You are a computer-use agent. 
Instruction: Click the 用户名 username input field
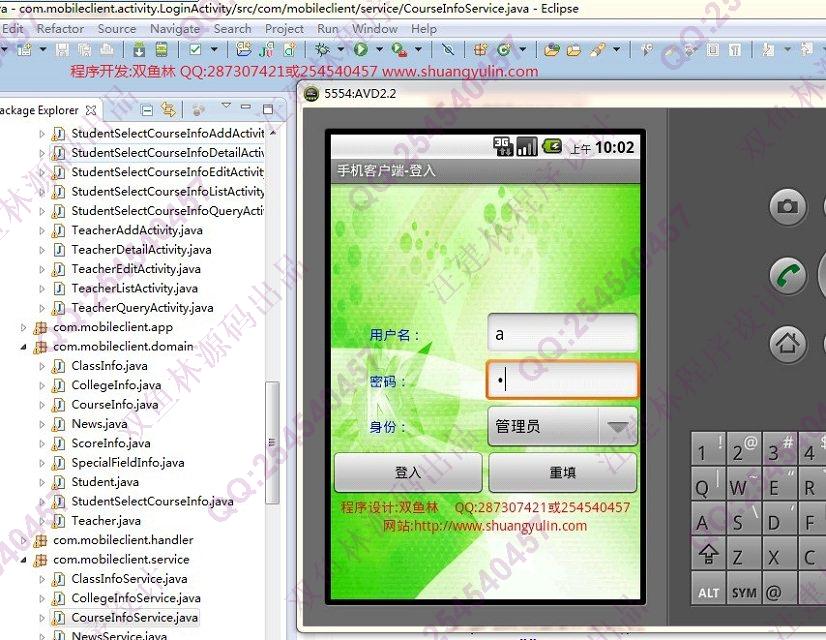coord(561,334)
